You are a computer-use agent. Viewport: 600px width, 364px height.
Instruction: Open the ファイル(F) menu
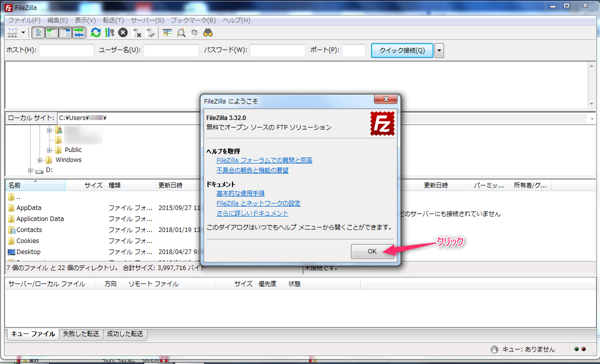[x=24, y=20]
